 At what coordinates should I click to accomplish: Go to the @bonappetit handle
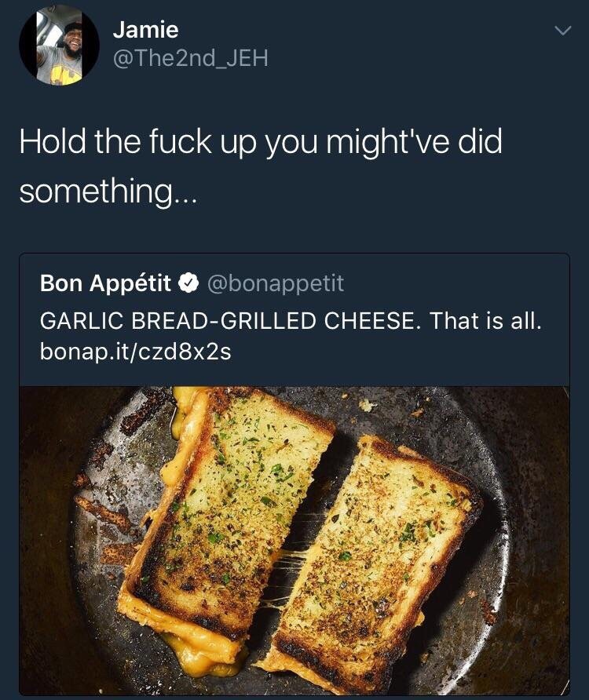(x=275, y=283)
